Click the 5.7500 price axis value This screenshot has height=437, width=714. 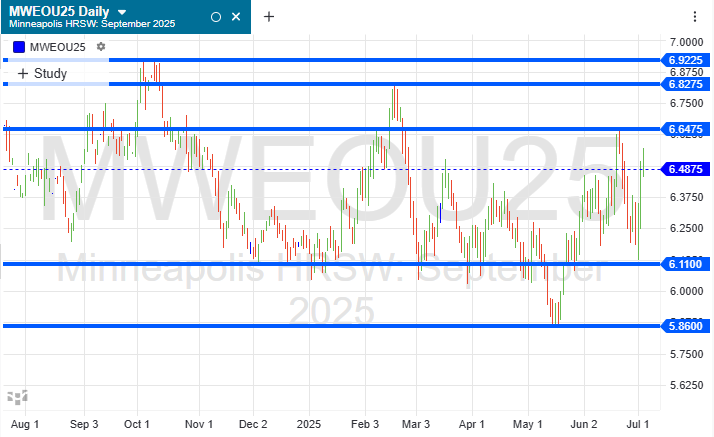[686, 354]
